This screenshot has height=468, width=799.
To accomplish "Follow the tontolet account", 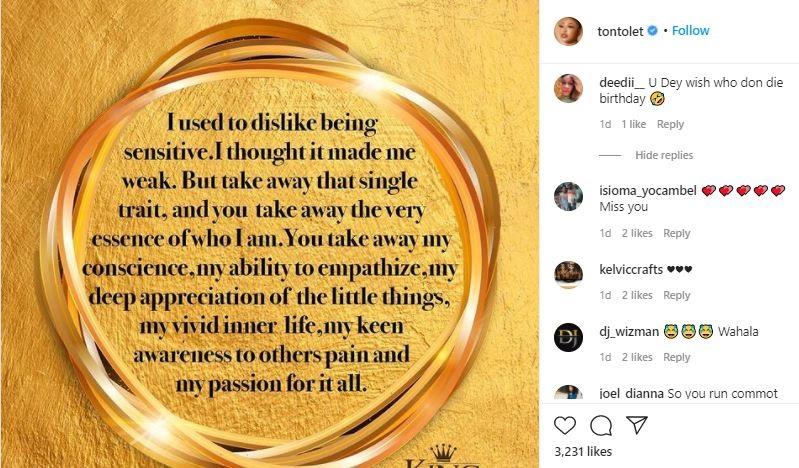I will [x=690, y=31].
